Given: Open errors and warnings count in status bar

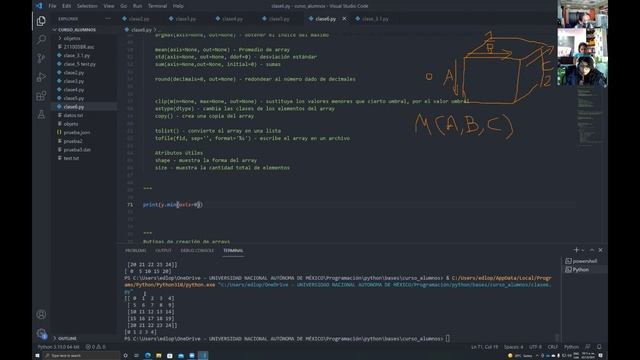Looking at the screenshot, I should 95,347.
